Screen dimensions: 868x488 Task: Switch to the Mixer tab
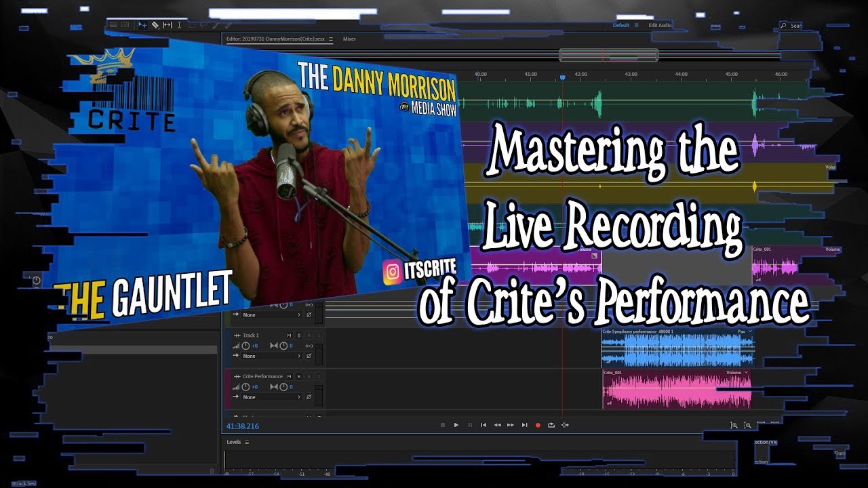click(349, 39)
